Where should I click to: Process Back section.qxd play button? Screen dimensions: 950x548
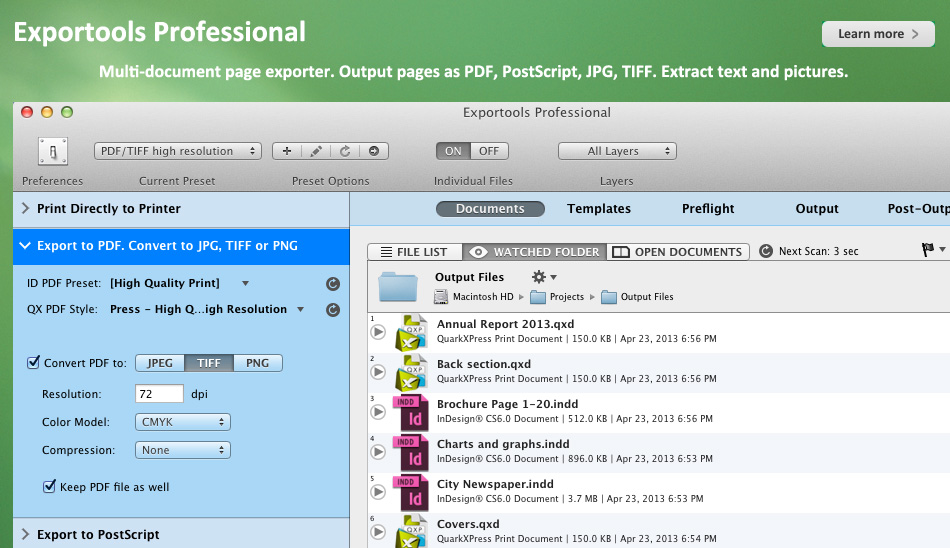(378, 372)
